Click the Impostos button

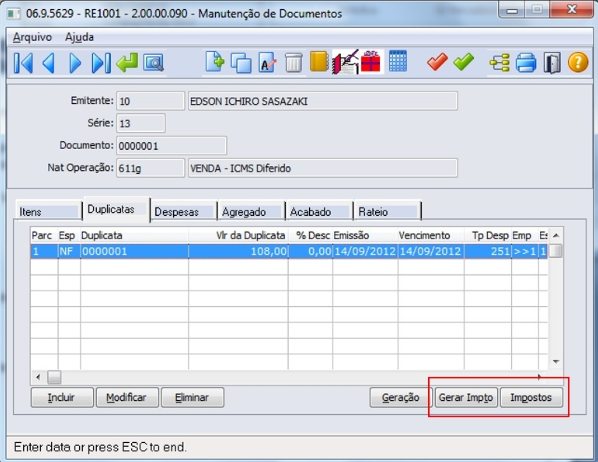coord(531,398)
